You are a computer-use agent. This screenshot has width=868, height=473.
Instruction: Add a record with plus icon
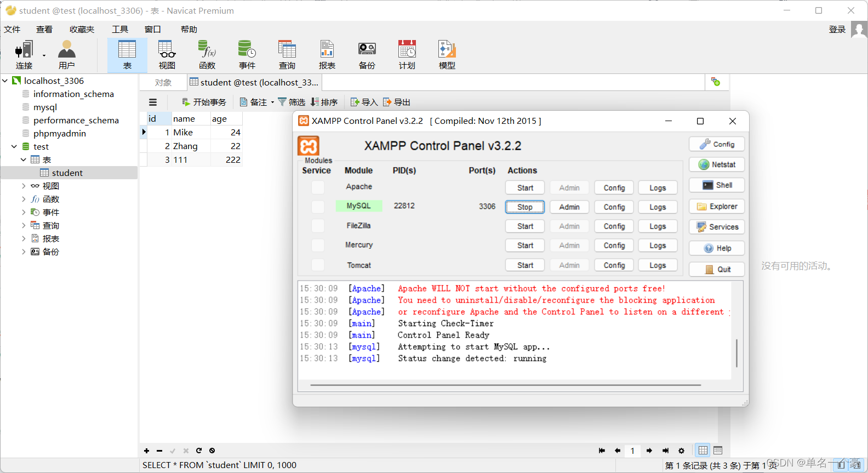click(146, 451)
